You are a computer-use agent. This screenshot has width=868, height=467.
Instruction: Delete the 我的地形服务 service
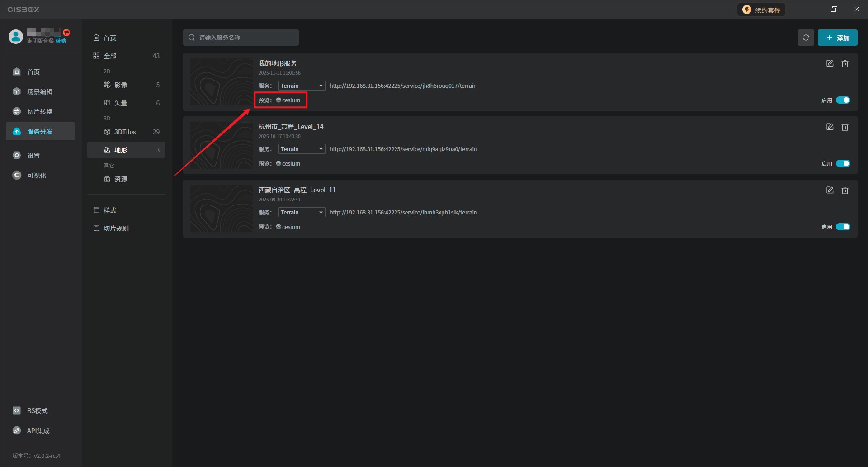(844, 64)
